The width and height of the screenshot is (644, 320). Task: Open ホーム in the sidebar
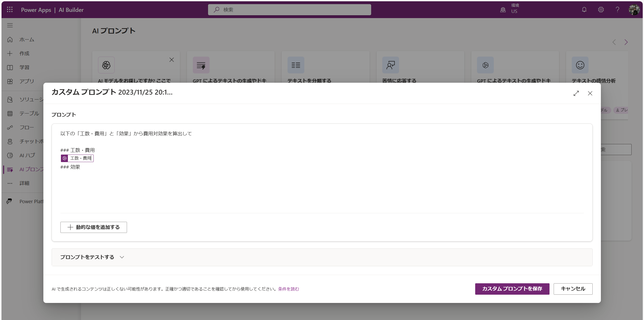click(x=27, y=40)
